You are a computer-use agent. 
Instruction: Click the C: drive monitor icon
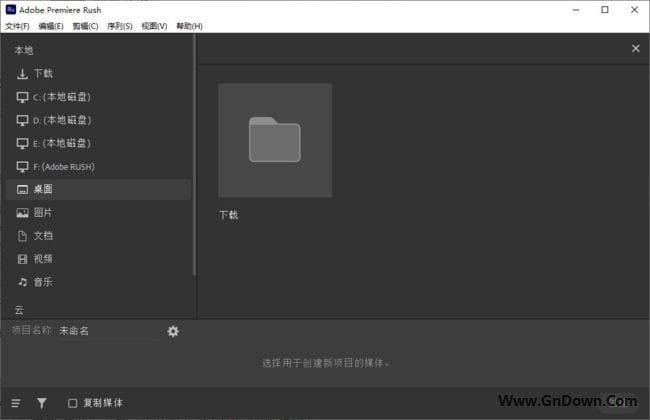[22, 97]
